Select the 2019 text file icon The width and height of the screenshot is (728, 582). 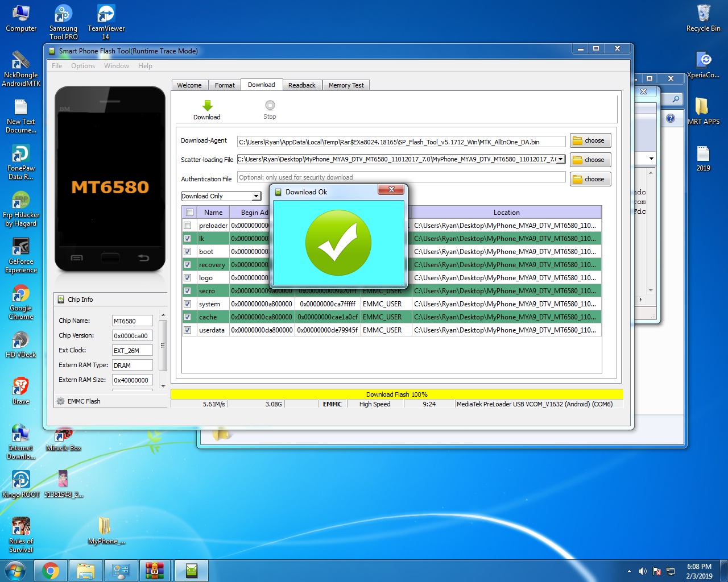tap(704, 158)
